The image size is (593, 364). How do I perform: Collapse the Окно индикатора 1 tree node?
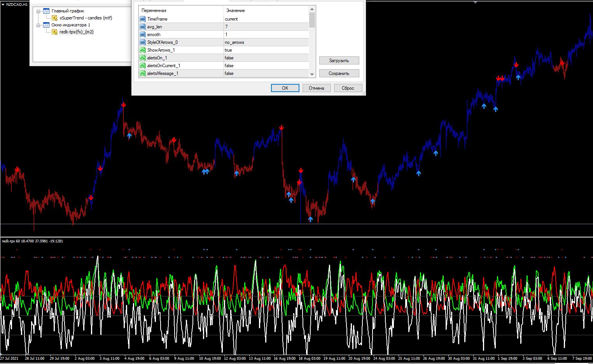pos(38,25)
